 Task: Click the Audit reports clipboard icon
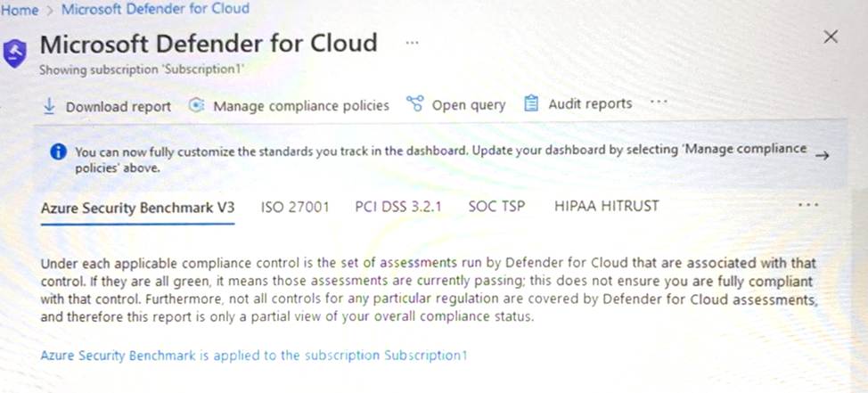click(x=532, y=103)
